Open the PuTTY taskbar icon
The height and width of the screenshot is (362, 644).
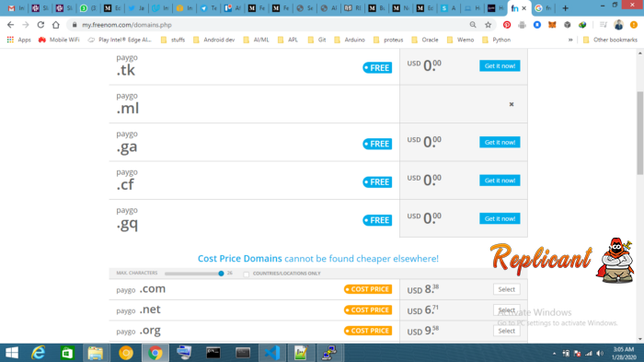point(329,353)
